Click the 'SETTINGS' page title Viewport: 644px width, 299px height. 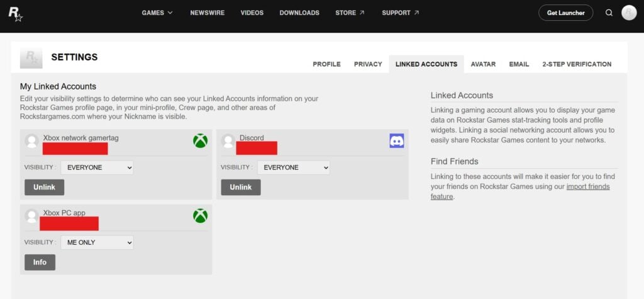[74, 57]
